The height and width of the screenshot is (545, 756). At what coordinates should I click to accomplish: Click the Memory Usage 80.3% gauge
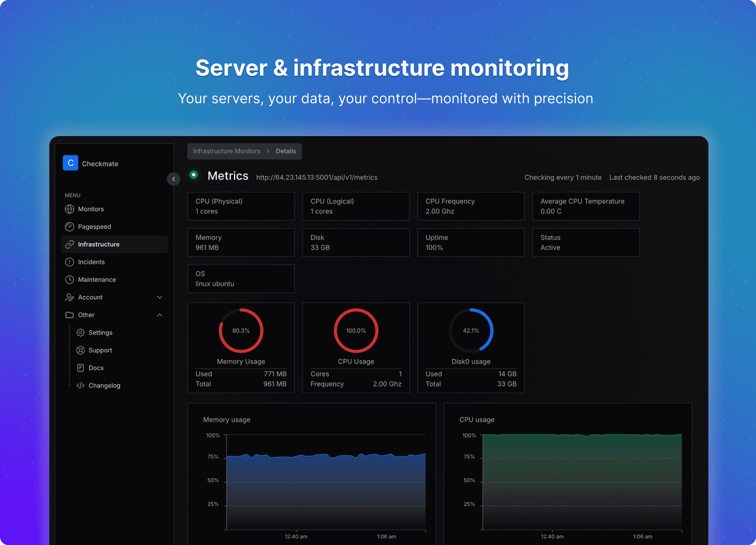241,331
